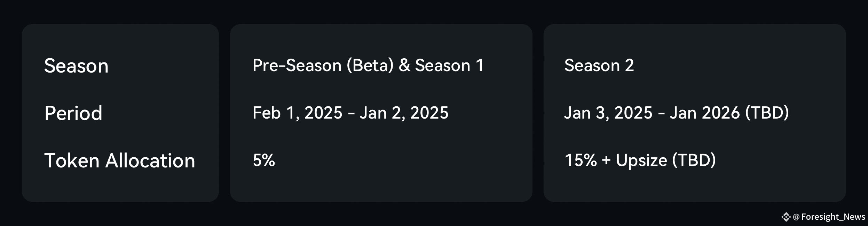868x226 pixels.
Task: Click the ampersand before "Season 1"
Action: click(404, 66)
